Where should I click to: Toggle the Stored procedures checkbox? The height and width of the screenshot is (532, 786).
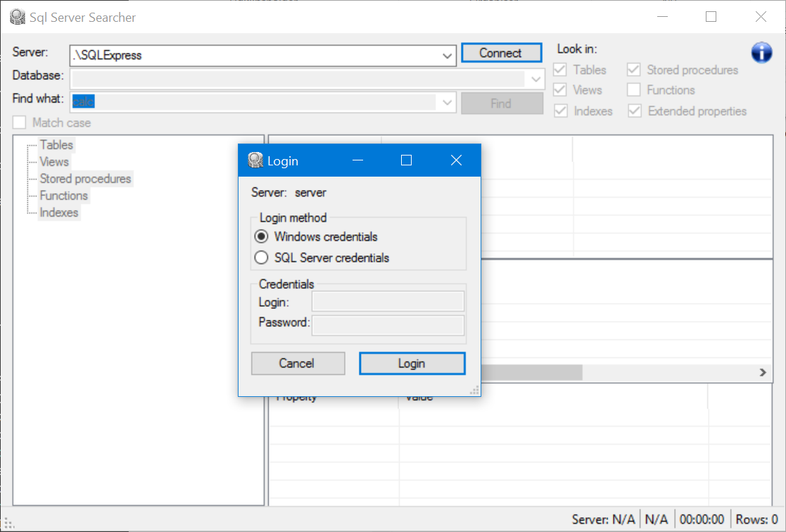(633, 70)
